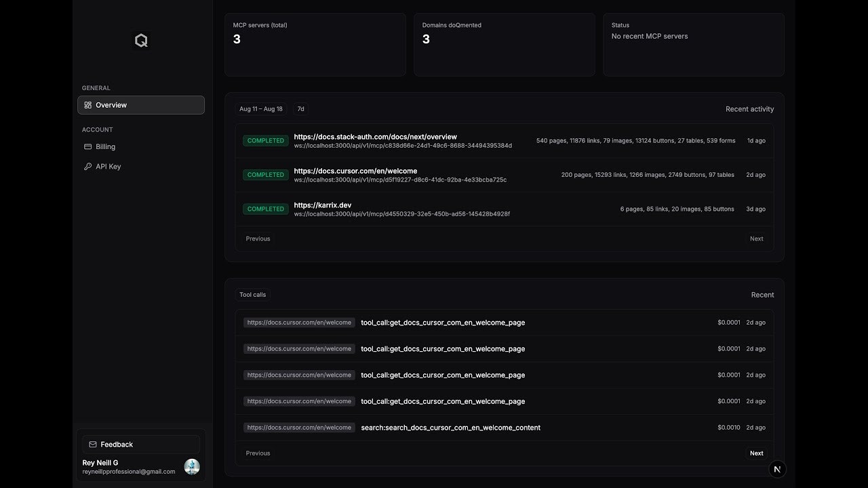Image resolution: width=868 pixels, height=488 pixels.
Task: Open the user profile avatar
Action: [192, 466]
